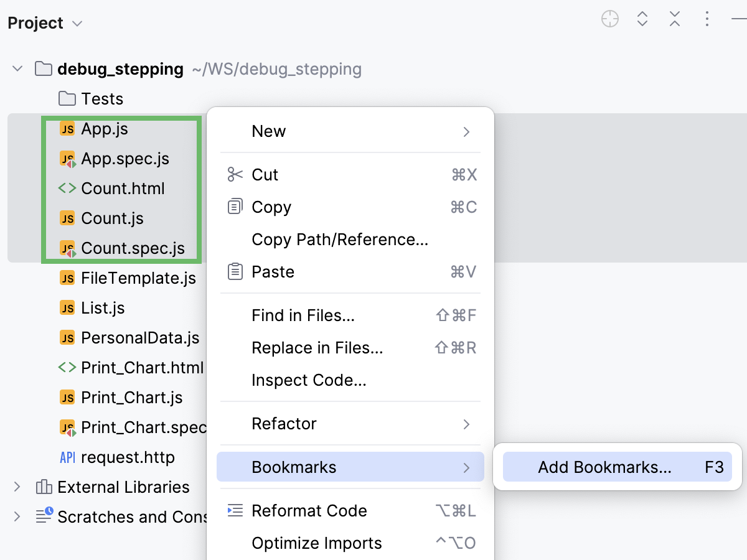Click the API icon on request.http
Image resolution: width=747 pixels, height=560 pixels.
pyautogui.click(x=68, y=457)
